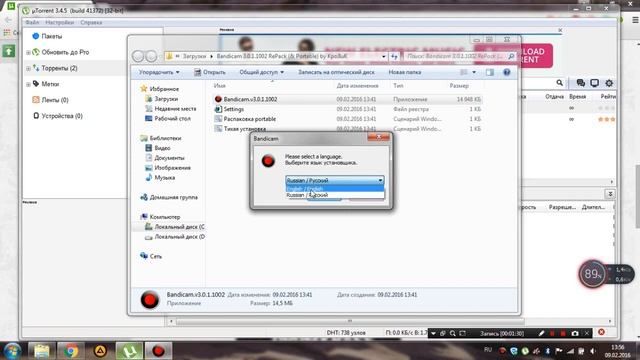This screenshot has height=360, width=640.
Task: Pause the Bandicam recording
Action: pyautogui.click(x=552, y=333)
